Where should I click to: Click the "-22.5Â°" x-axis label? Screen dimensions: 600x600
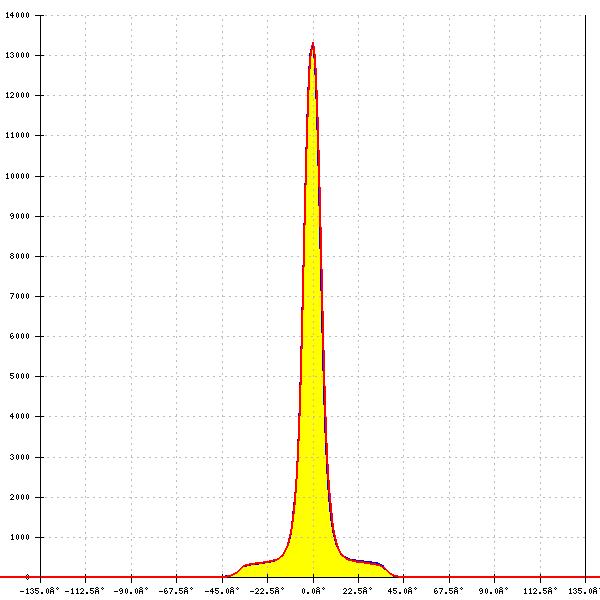267,591
